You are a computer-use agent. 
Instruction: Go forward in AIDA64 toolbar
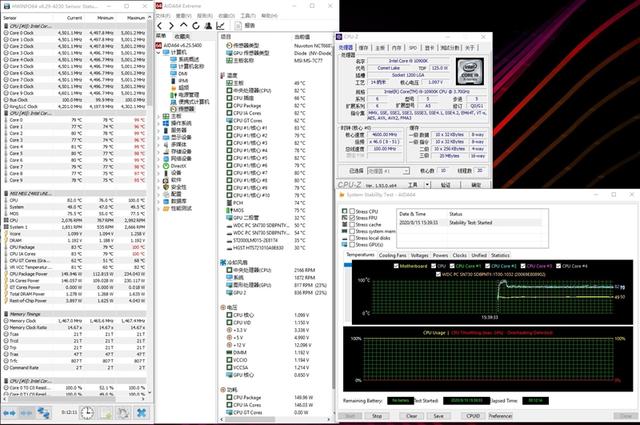click(171, 26)
